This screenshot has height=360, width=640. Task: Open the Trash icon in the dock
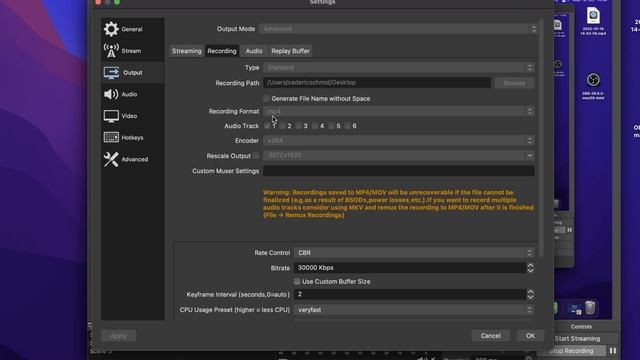pos(590,307)
